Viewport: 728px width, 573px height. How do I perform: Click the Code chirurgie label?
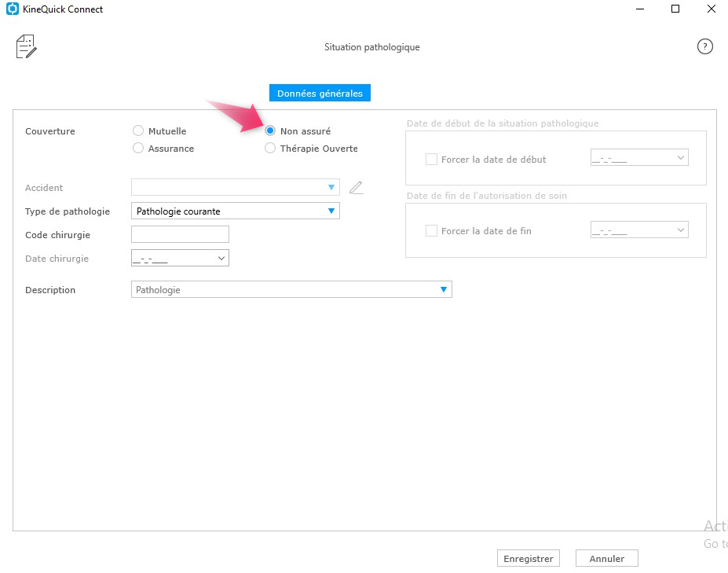[57, 235]
